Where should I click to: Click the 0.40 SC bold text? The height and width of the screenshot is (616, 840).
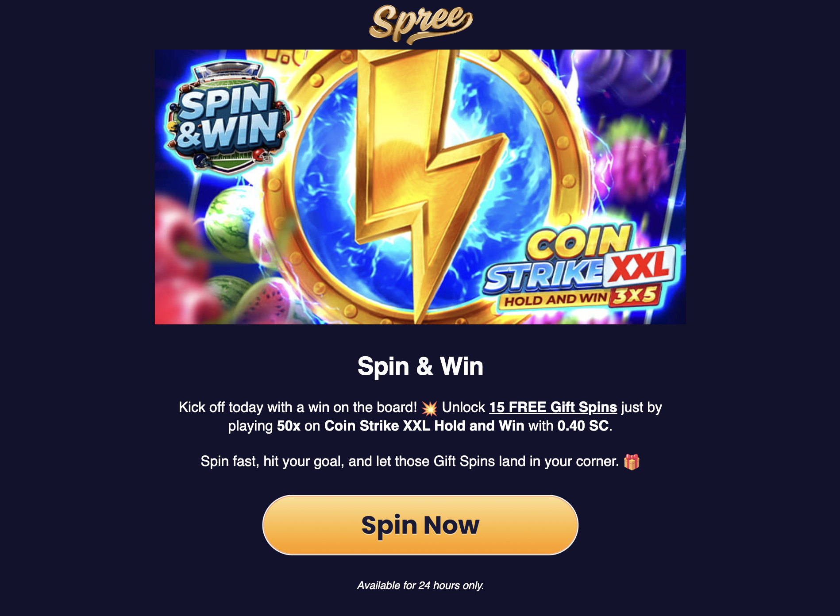[x=583, y=426]
